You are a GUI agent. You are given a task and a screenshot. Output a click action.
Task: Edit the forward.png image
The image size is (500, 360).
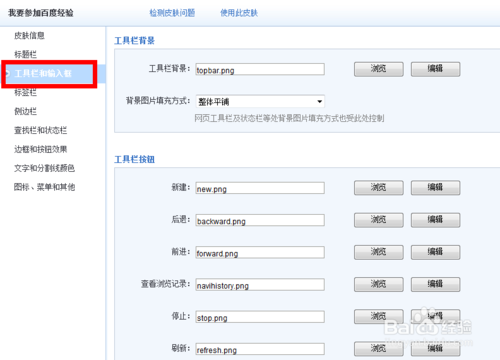pos(435,252)
